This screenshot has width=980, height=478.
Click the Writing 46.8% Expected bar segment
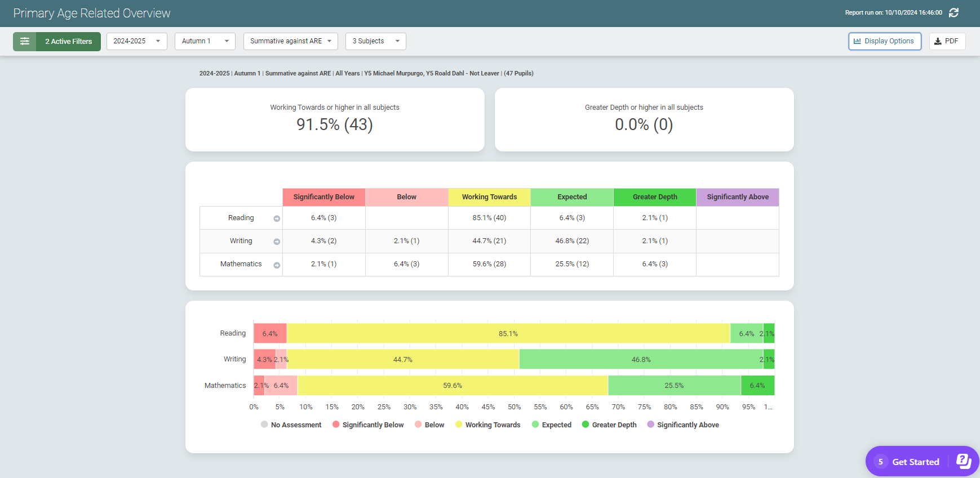(641, 359)
